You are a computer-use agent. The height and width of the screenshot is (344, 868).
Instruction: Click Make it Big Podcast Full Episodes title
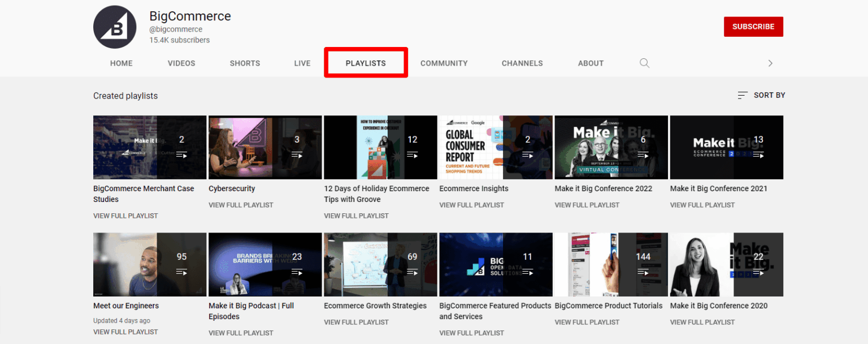click(251, 311)
